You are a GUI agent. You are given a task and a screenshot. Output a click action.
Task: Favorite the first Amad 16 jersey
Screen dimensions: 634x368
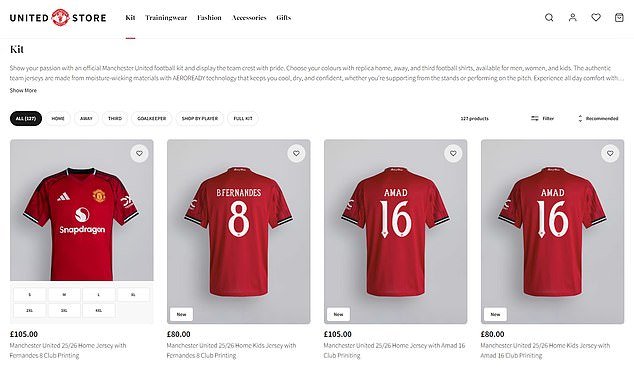point(453,154)
